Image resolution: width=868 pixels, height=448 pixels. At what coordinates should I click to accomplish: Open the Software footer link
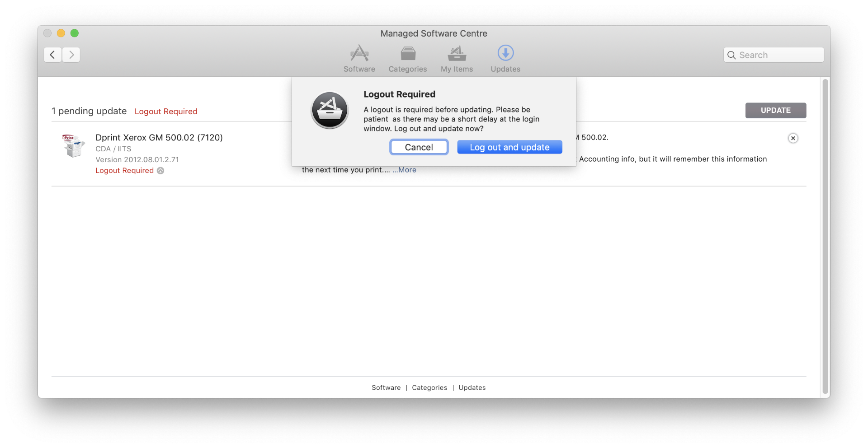(386, 387)
